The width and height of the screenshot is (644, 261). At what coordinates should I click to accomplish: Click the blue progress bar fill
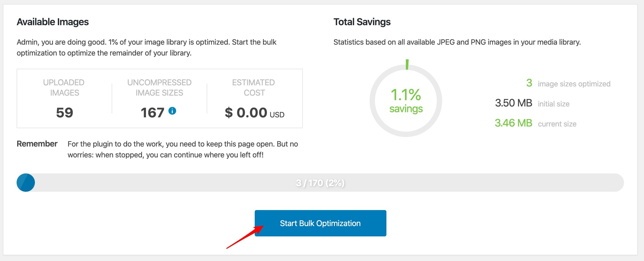(26, 183)
